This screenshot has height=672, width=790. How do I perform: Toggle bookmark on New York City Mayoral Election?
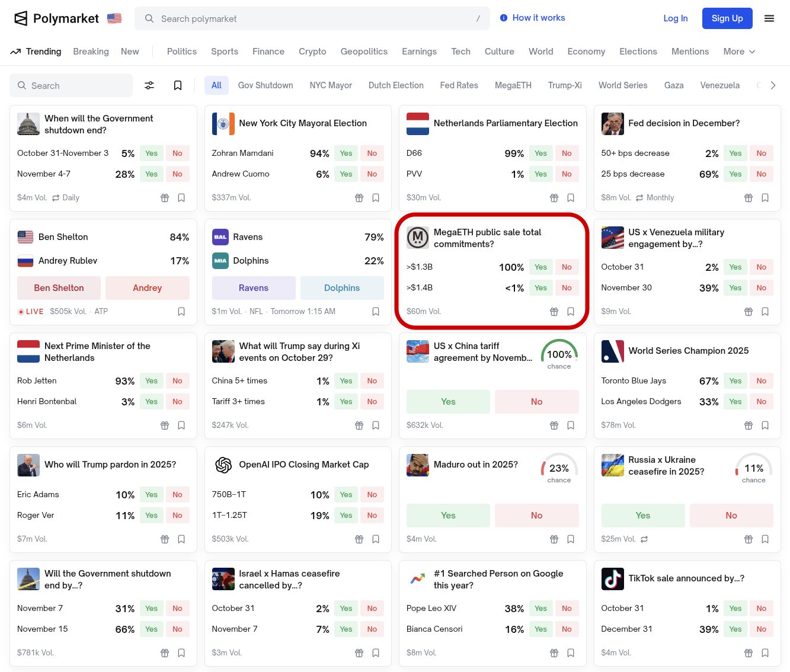pos(376,198)
